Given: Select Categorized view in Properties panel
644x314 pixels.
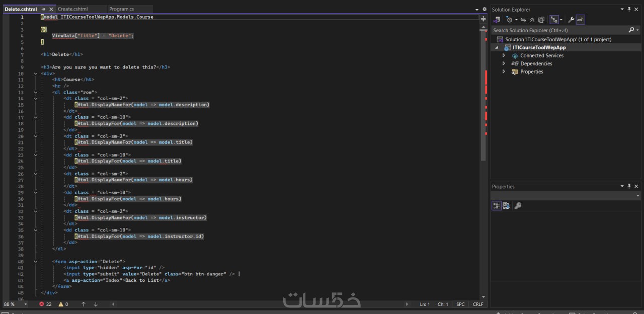Looking at the screenshot, I should (x=496, y=205).
